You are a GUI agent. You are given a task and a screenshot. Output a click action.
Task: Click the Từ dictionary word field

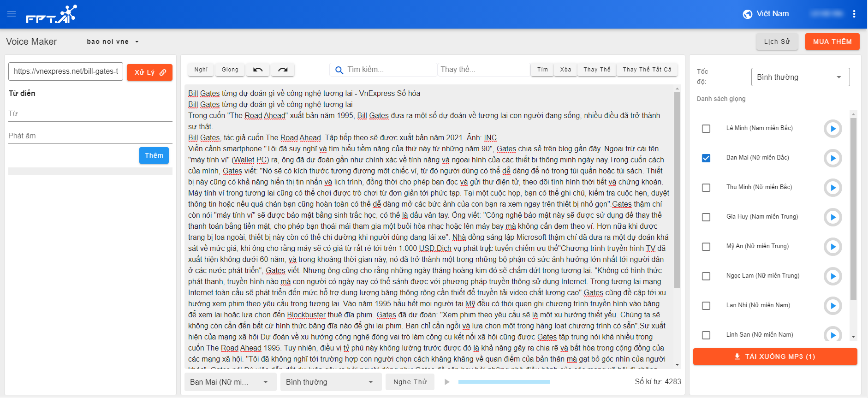(90, 114)
